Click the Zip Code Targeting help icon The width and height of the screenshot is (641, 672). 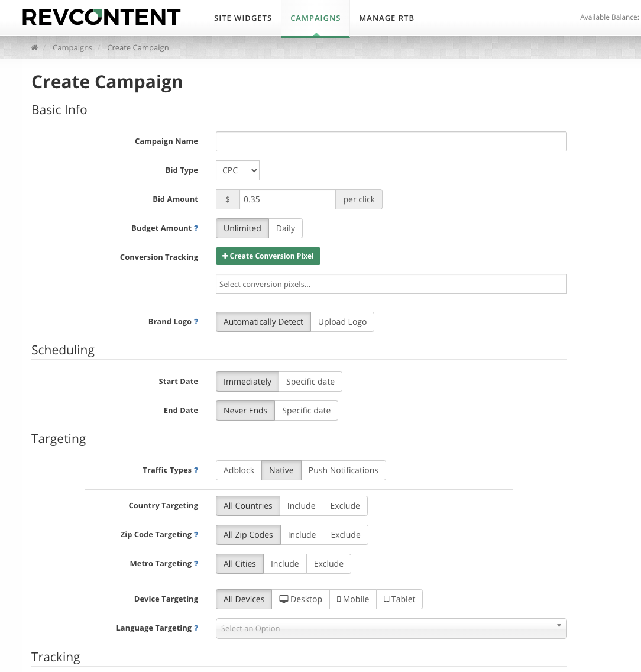(196, 535)
